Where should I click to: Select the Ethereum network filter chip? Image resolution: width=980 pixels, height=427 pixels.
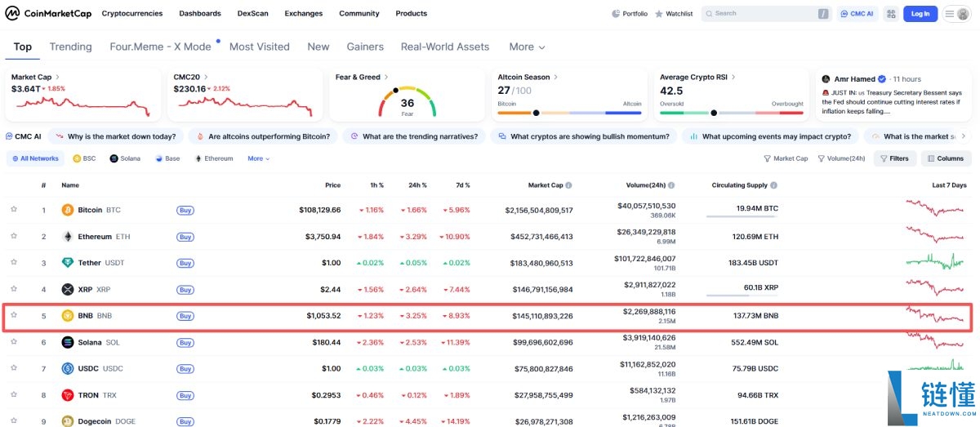pos(214,158)
